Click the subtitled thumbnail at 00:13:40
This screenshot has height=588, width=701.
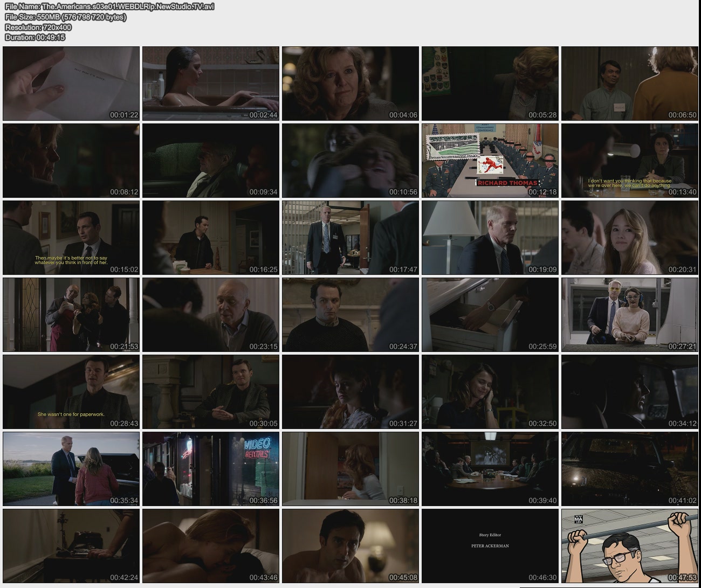tap(630, 161)
